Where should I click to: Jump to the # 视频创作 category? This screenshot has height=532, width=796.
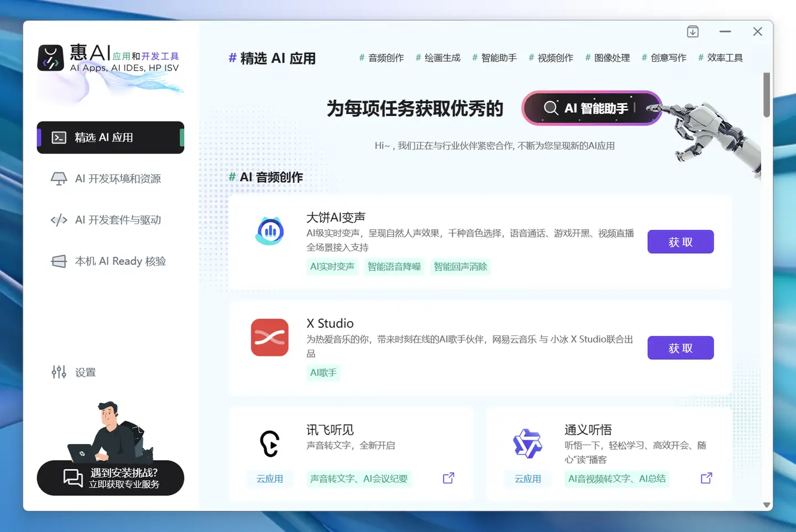[551, 57]
